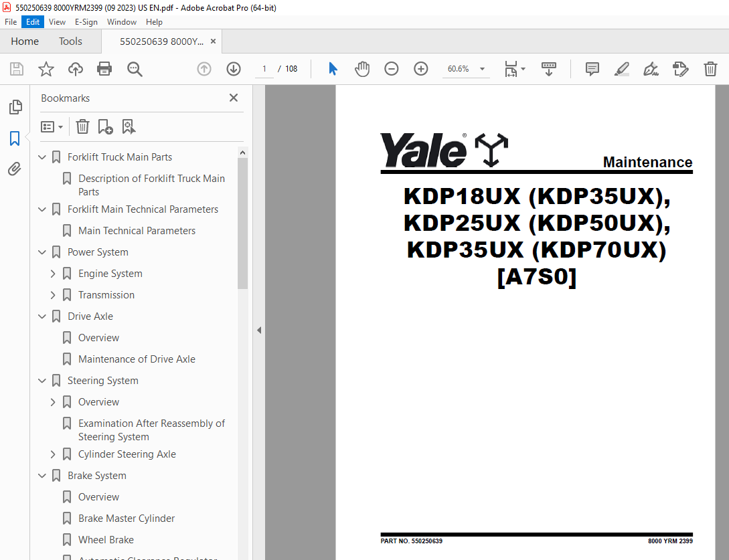The image size is (729, 560).
Task: Open Overview bookmark under Drive Axle
Action: coord(98,337)
